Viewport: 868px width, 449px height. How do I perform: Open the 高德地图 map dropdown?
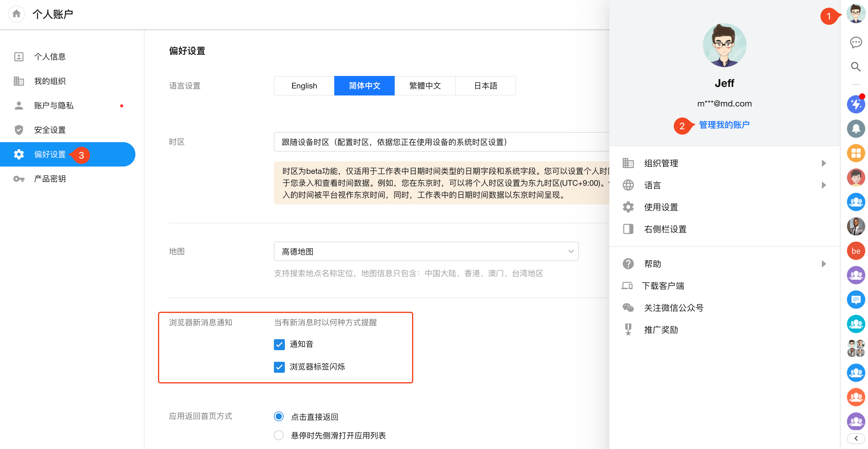[x=426, y=251]
